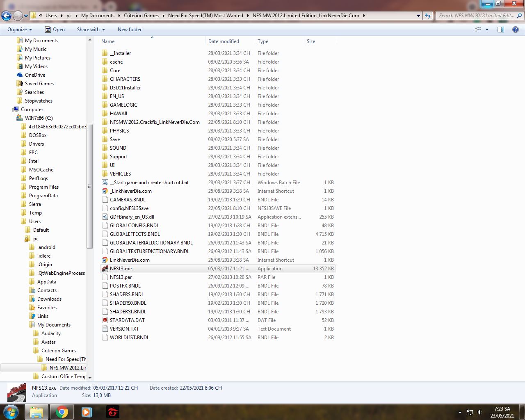Refresh the folder using the address bar button

(x=428, y=16)
